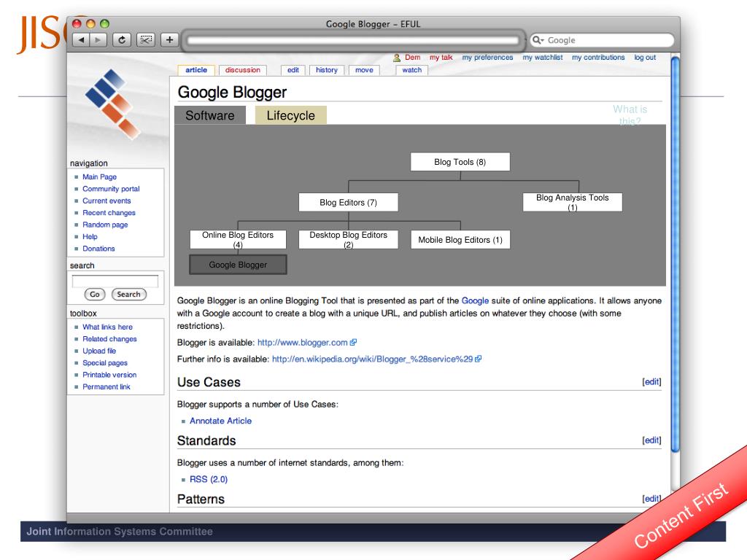Open my watchlist link
This screenshot has width=747, height=560.
543,57
